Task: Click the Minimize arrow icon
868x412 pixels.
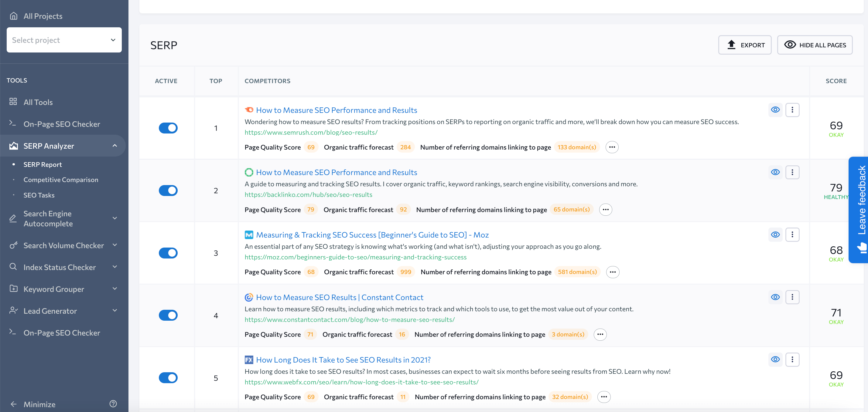Action: tap(13, 404)
